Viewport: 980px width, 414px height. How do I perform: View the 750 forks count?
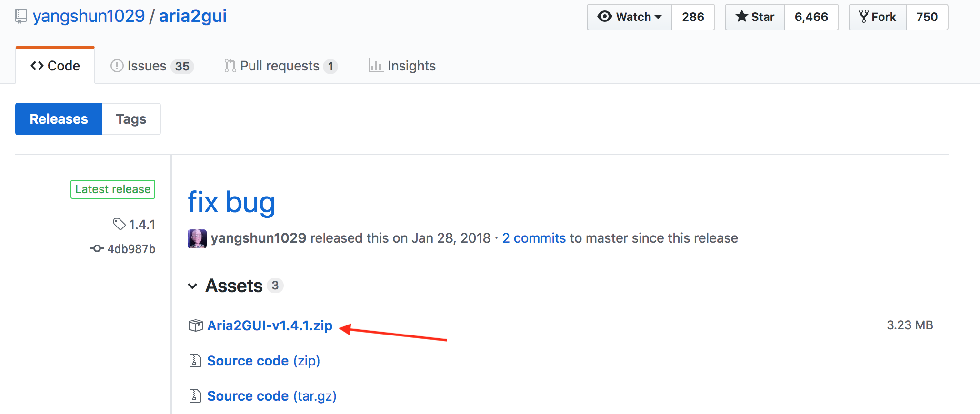click(x=927, y=17)
